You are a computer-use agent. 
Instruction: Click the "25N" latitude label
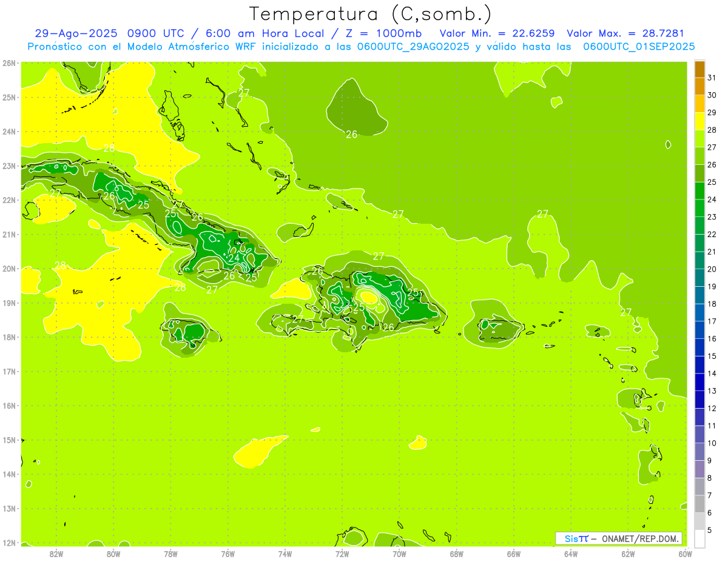click(9, 97)
